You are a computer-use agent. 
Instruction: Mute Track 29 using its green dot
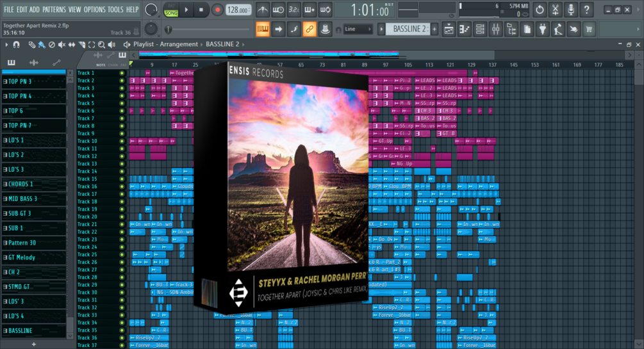(122, 285)
